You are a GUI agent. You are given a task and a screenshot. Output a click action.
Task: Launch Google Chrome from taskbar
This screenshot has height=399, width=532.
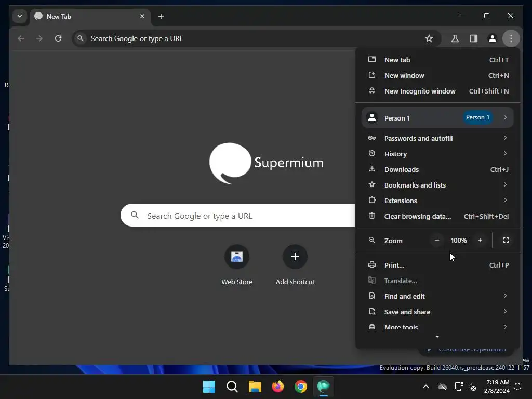pos(301,387)
